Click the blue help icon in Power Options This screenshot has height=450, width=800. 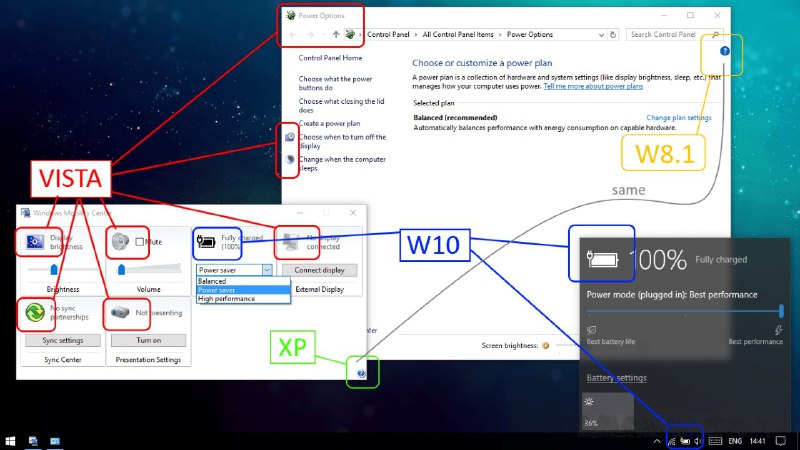725,51
